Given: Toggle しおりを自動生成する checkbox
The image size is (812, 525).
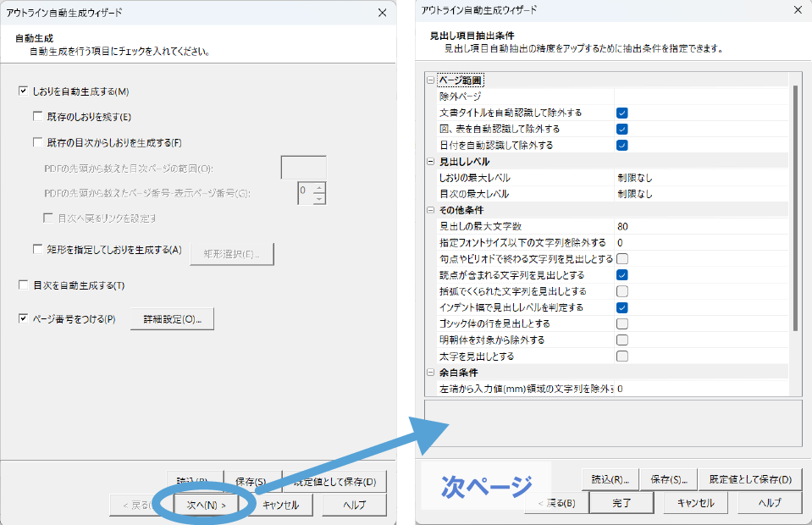Looking at the screenshot, I should 24,91.
